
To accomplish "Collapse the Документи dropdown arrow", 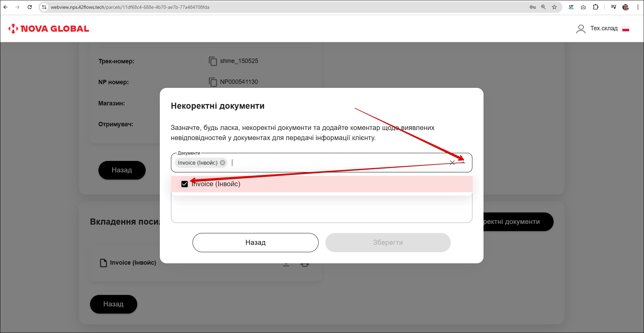I will (x=463, y=163).
